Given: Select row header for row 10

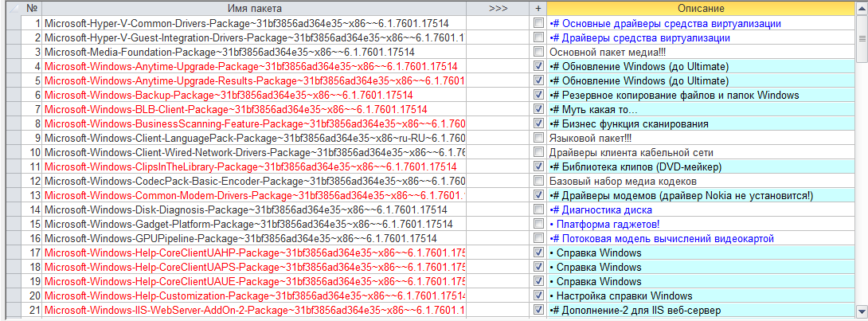Looking at the screenshot, I should 15,153.
